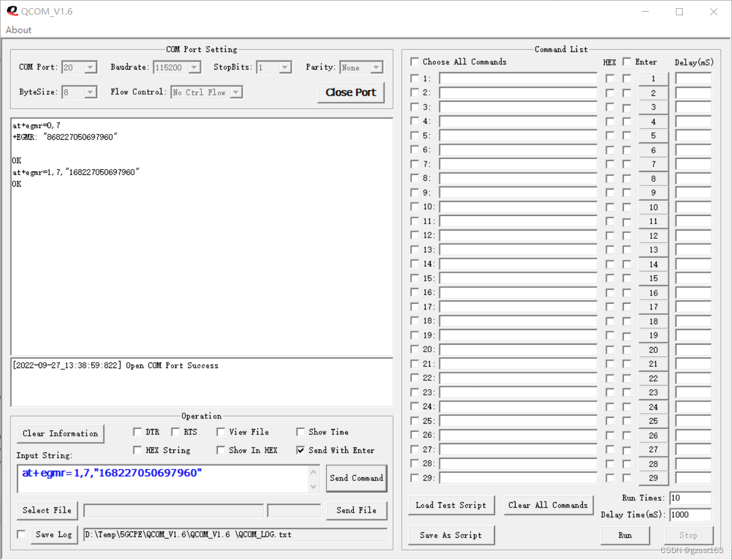Click the command 1 send button
The width and height of the screenshot is (732, 560).
(654, 78)
